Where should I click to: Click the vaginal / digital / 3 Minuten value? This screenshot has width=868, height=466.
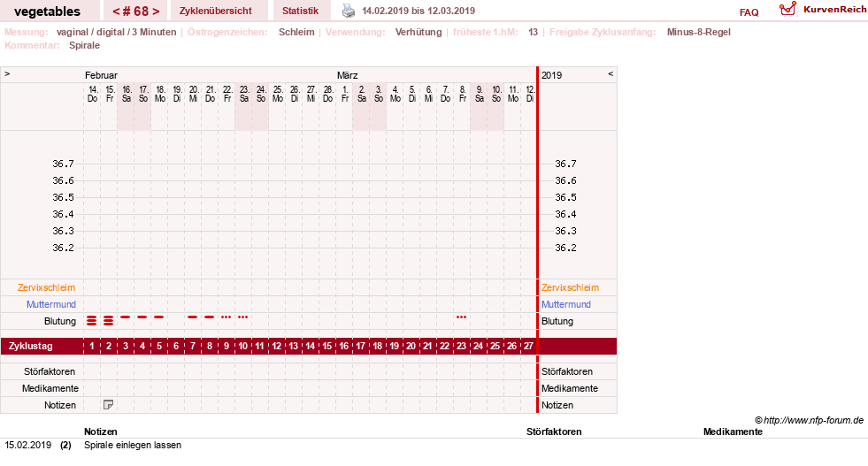[x=116, y=32]
